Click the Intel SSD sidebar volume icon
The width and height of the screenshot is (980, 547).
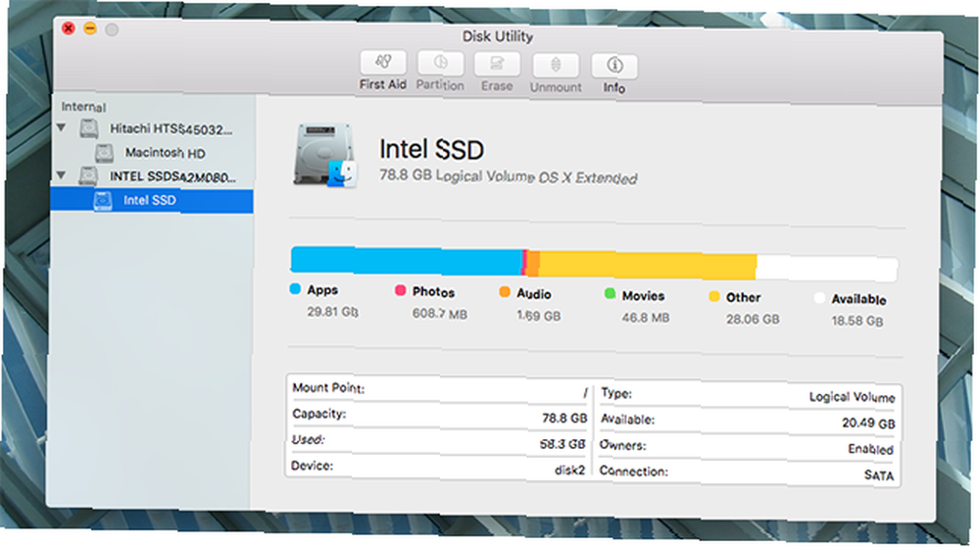tap(103, 200)
